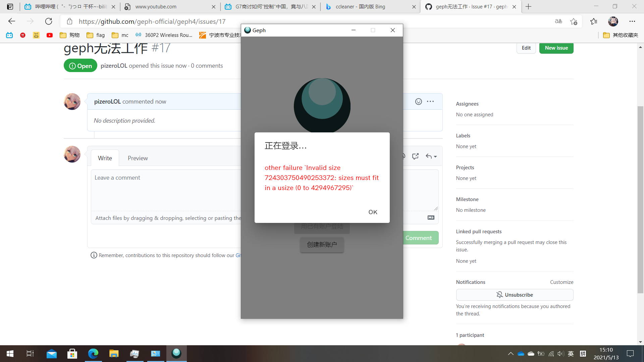Click the open-in-new-window icon in comment toolbar
The width and height of the screenshot is (644, 362).
(415, 156)
